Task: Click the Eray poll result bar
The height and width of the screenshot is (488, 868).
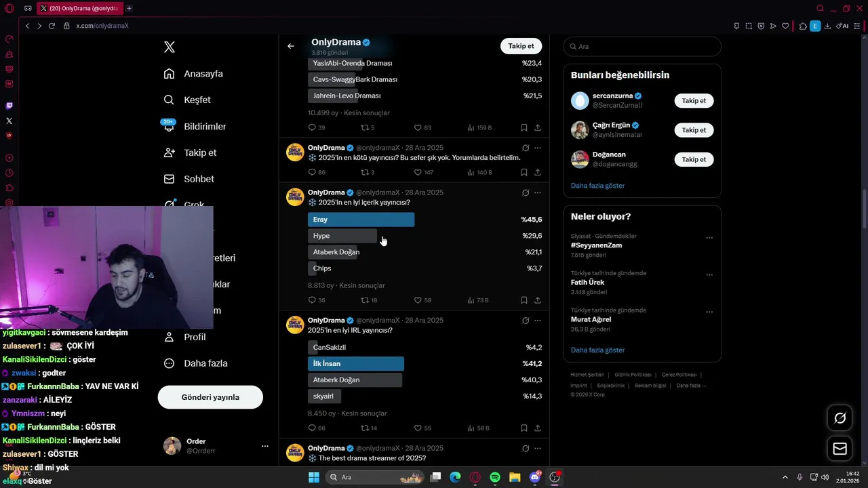Action: coord(361,220)
